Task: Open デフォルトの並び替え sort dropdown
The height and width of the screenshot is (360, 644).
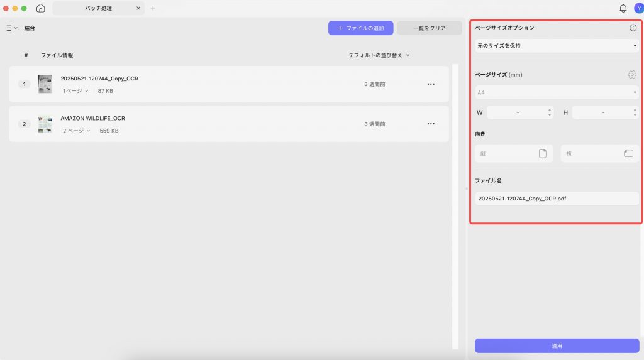Action: [x=379, y=55]
